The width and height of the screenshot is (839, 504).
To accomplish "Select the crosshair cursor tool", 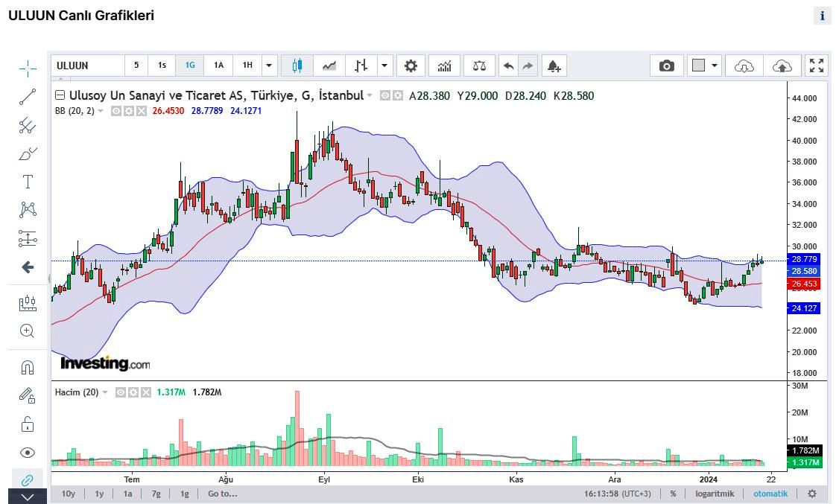I will point(28,68).
